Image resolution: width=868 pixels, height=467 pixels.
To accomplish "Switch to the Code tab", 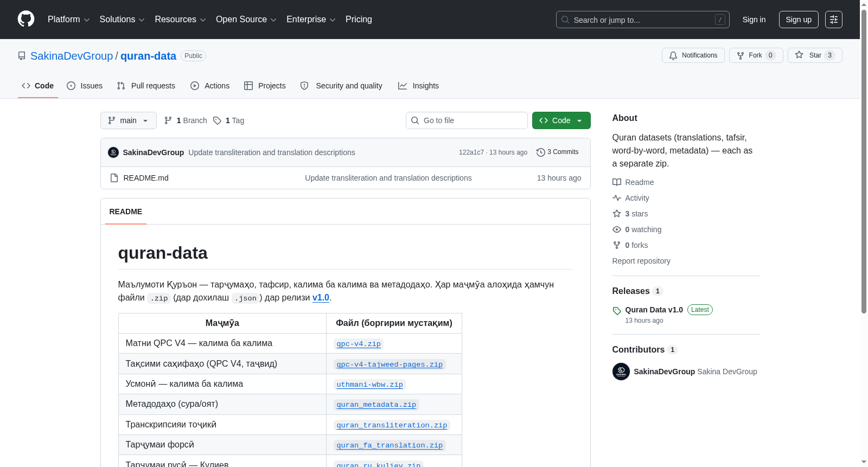I will (x=38, y=86).
